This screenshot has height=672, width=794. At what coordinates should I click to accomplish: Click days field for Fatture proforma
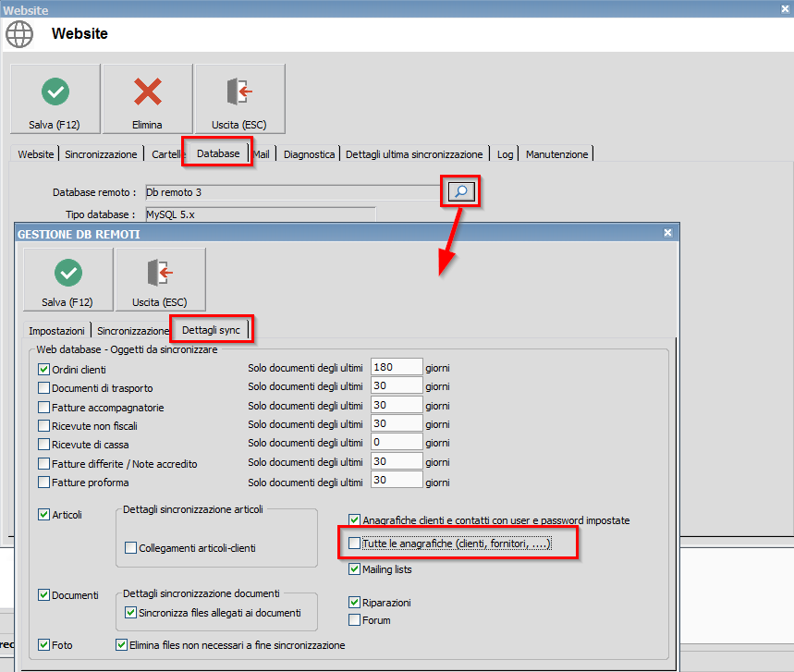397,480
